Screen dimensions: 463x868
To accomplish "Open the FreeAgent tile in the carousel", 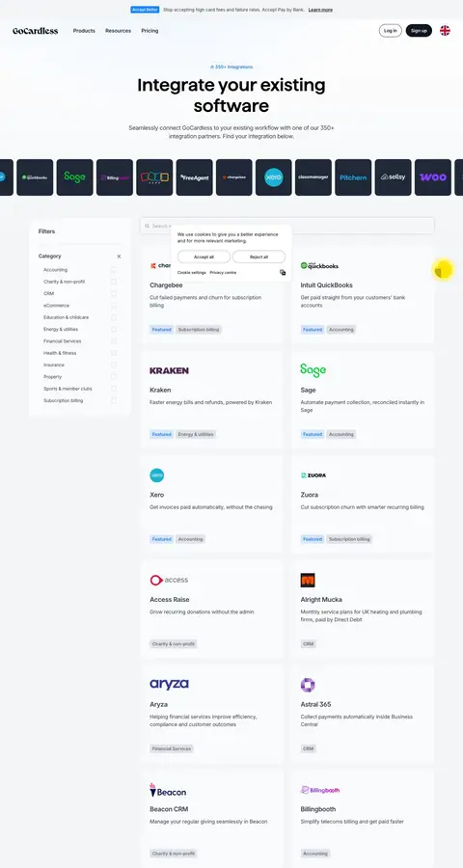I will [195, 177].
